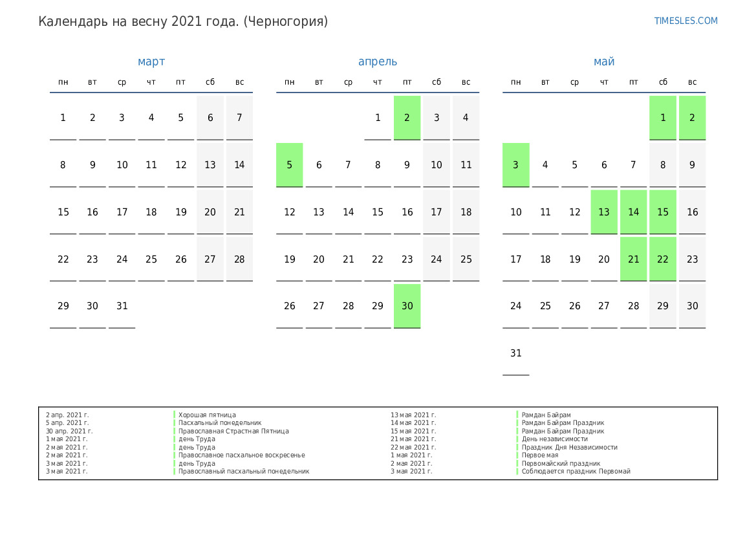The height and width of the screenshot is (535, 756).
Task: Click green marker beside Первомайский праздник
Action: (x=517, y=463)
